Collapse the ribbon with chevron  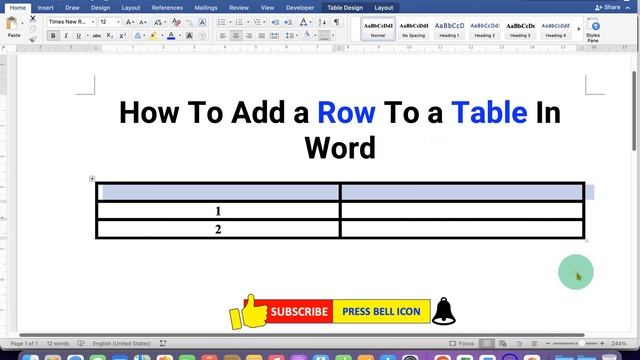(628, 8)
